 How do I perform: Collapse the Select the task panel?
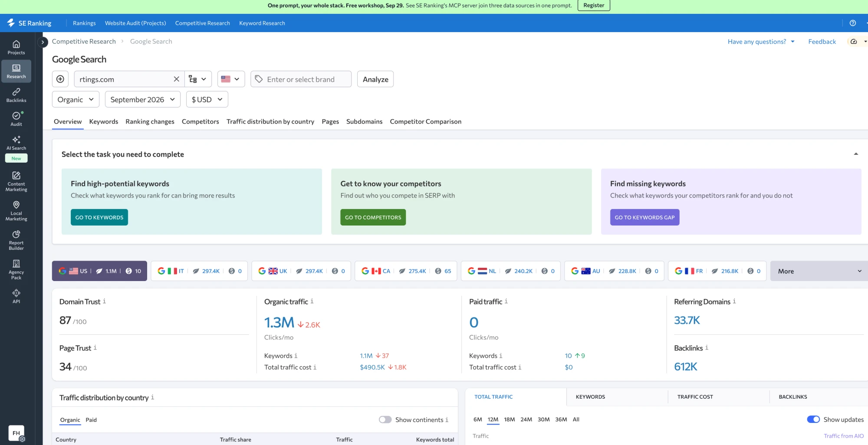pyautogui.click(x=856, y=154)
